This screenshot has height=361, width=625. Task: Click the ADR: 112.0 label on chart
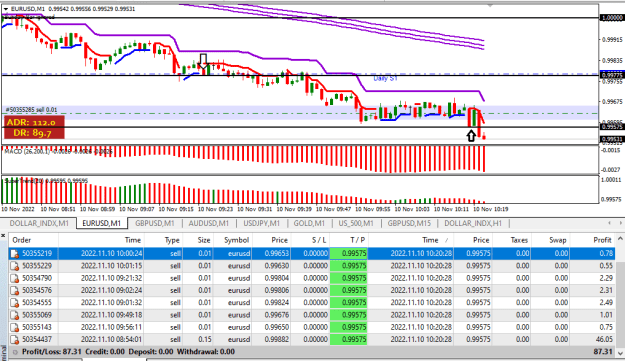click(31, 123)
